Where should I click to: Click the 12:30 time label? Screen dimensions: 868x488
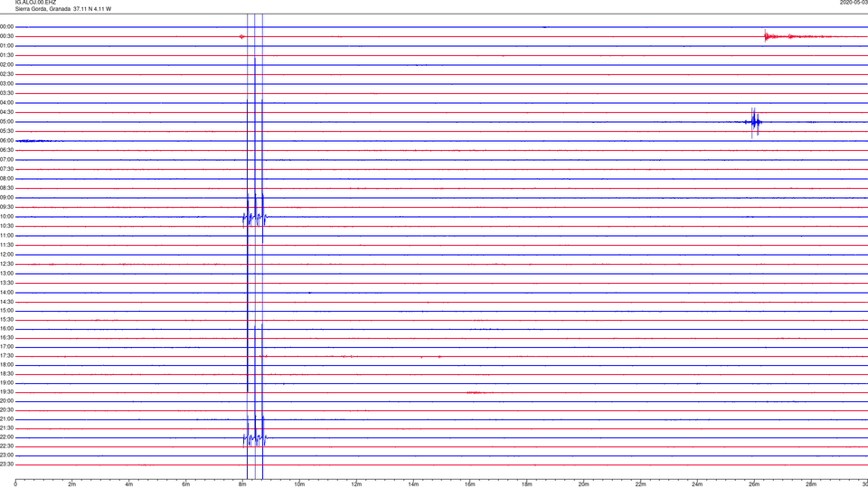[x=6, y=264]
